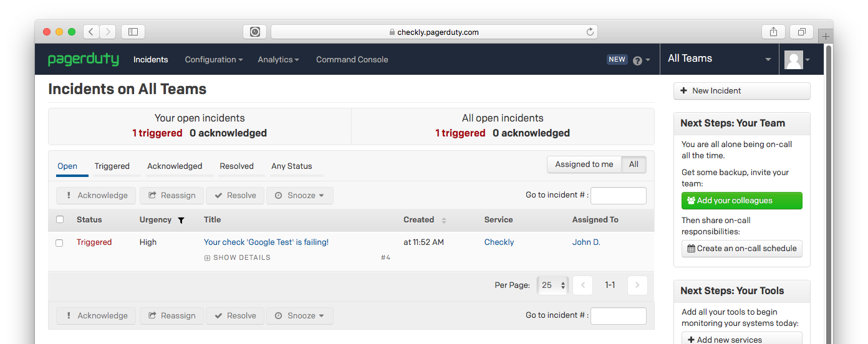The height and width of the screenshot is (344, 868).
Task: Click the Safari share icon
Action: 773,32
